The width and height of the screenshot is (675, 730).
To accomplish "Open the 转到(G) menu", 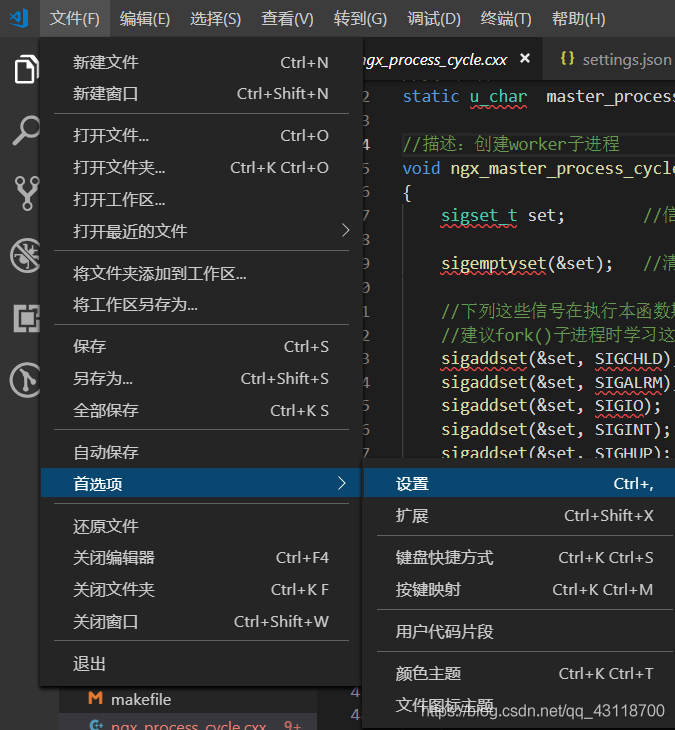I will coord(360,19).
